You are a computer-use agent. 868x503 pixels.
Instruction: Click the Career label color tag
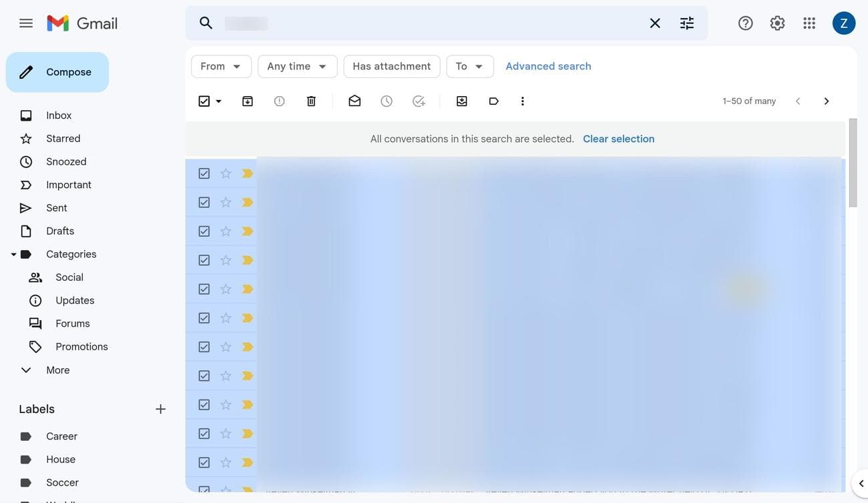tap(26, 436)
